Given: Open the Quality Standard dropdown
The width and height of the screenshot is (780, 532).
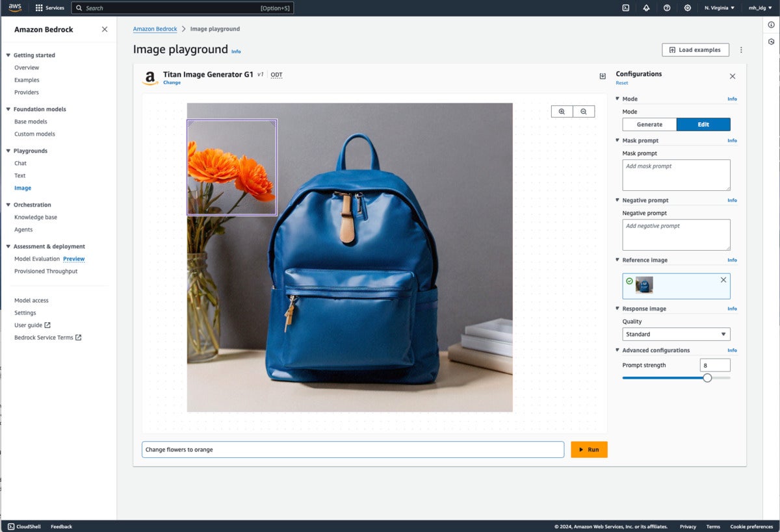Looking at the screenshot, I should (676, 334).
